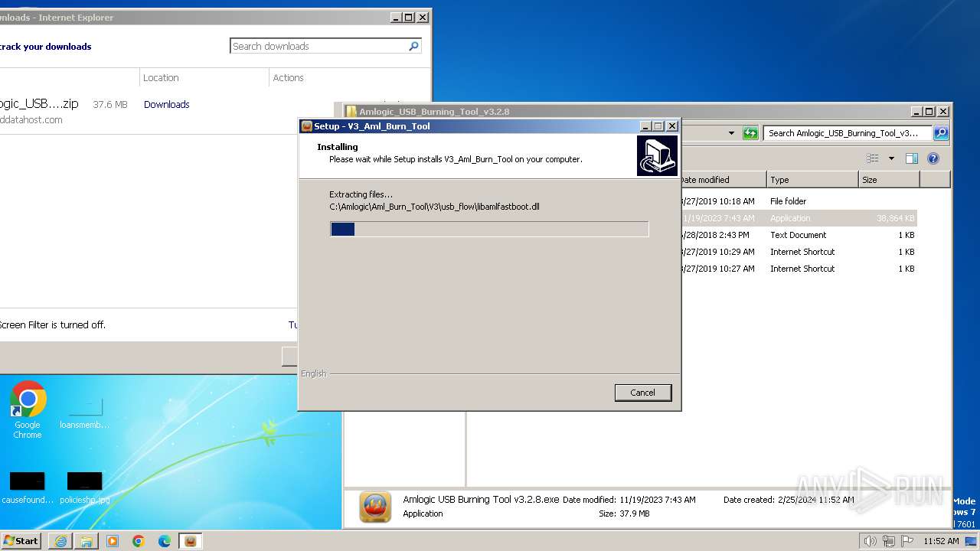The image size is (980, 551).
Task: Click the green refresh icon in Explorer address bar
Action: tap(750, 133)
